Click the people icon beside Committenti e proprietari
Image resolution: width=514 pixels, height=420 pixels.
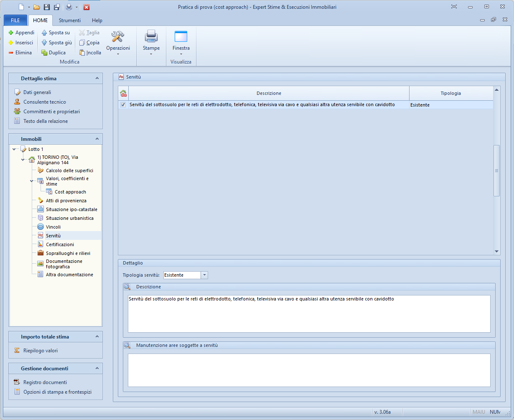point(17,112)
